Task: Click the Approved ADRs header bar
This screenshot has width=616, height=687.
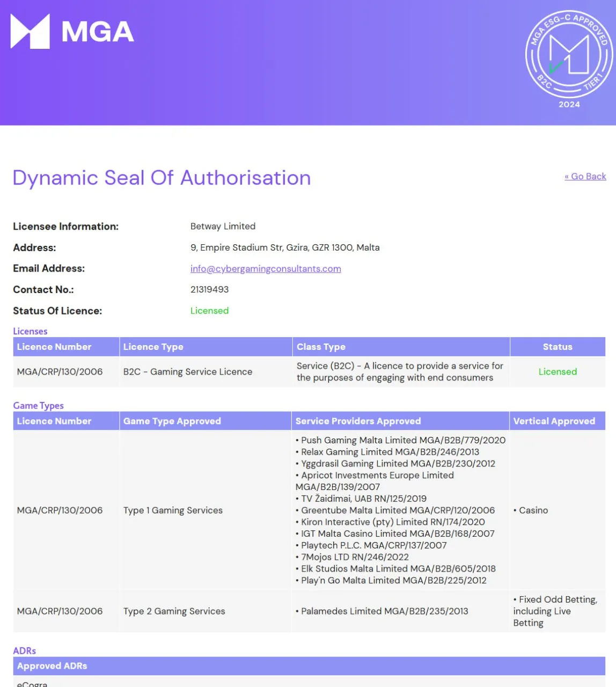Action: click(309, 666)
